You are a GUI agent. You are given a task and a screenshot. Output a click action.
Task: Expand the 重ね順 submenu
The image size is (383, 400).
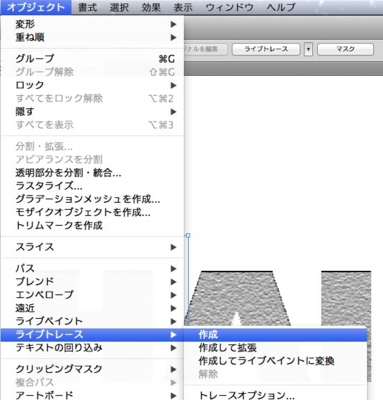(93, 37)
